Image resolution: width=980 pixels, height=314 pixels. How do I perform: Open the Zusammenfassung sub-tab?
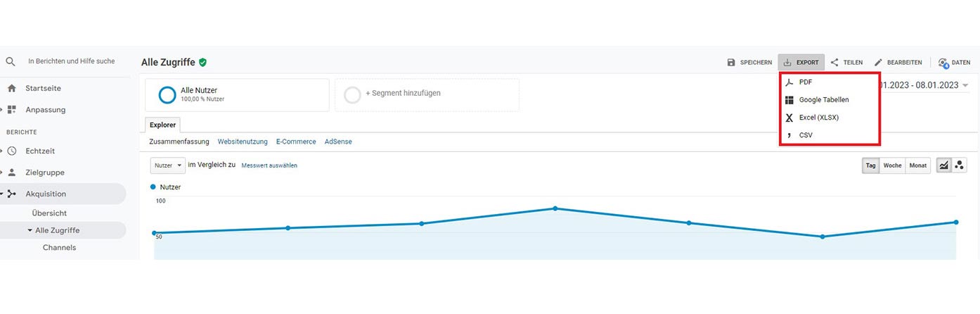(179, 142)
